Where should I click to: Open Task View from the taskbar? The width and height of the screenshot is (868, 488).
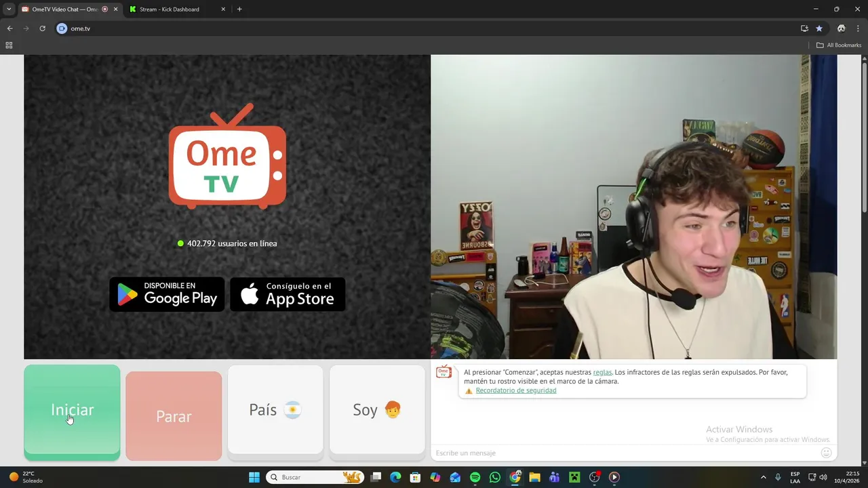pyautogui.click(x=376, y=477)
